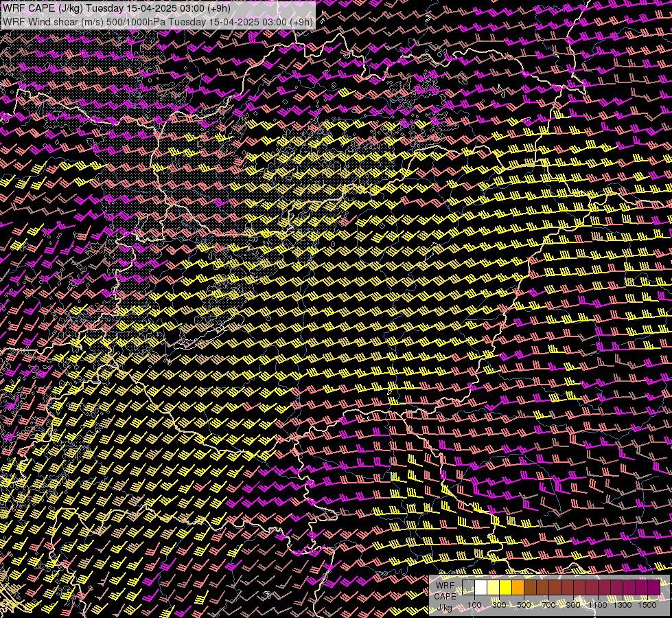Click the 'J/kg' unit label in legend
Screen dimensions: 672x618
[x=444, y=607]
